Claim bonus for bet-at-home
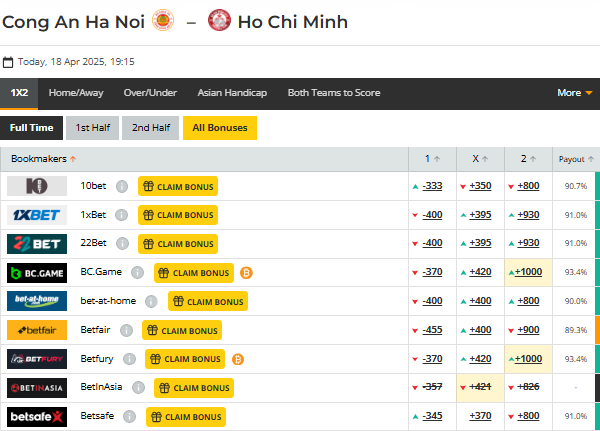 coord(207,301)
